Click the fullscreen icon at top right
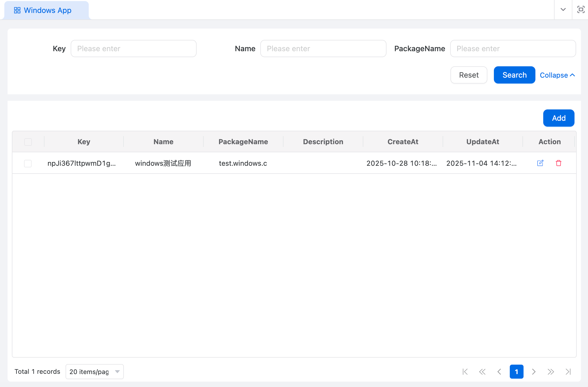This screenshot has width=588, height=387. point(580,10)
